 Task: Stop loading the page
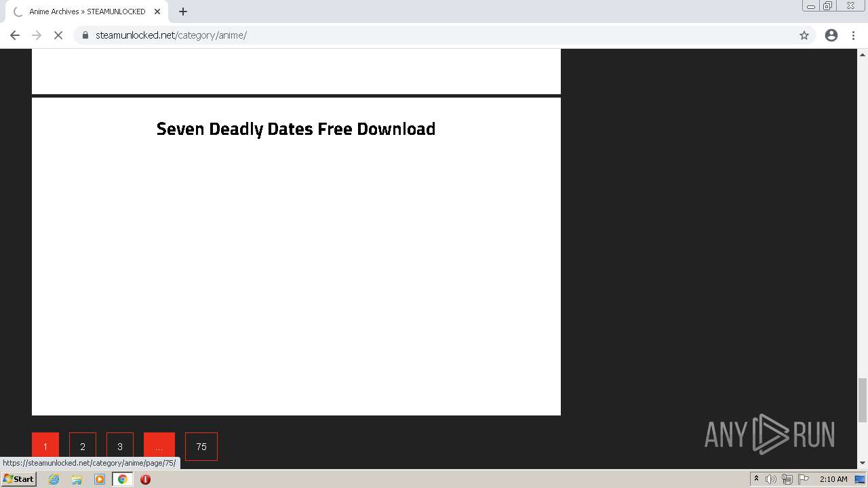tap(58, 35)
